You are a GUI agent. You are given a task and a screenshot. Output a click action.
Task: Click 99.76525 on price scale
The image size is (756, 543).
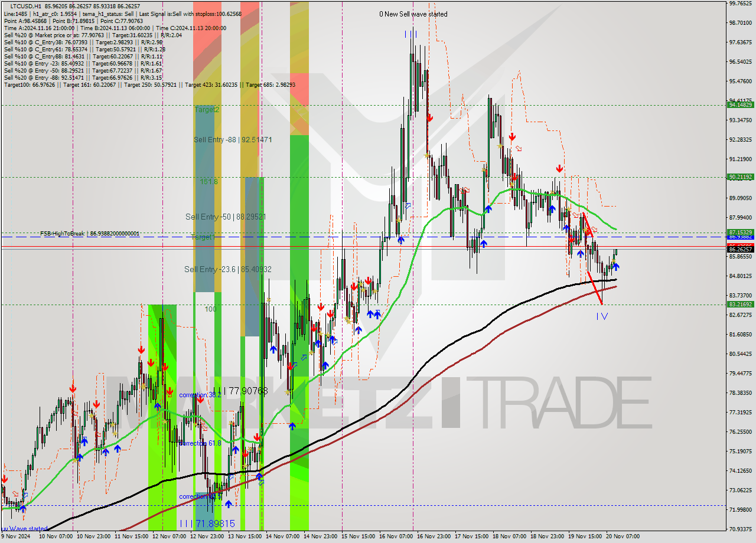[740, 3]
